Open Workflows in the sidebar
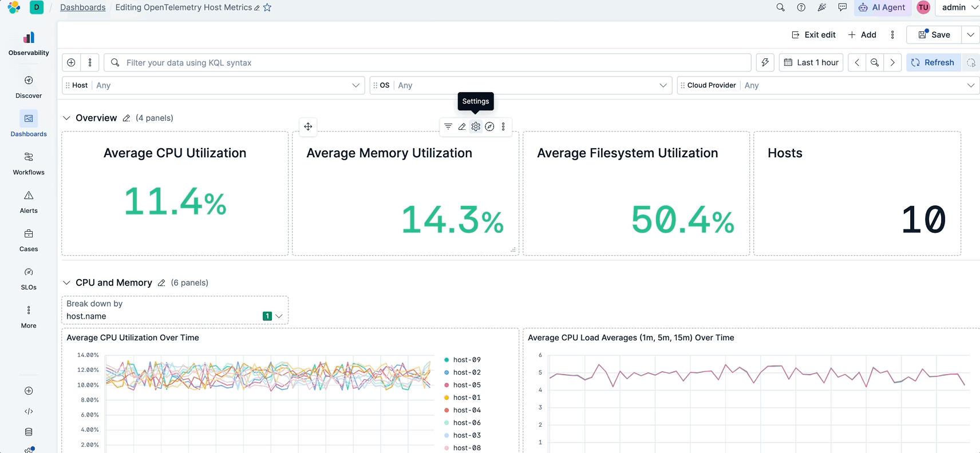The height and width of the screenshot is (453, 980). (29, 164)
